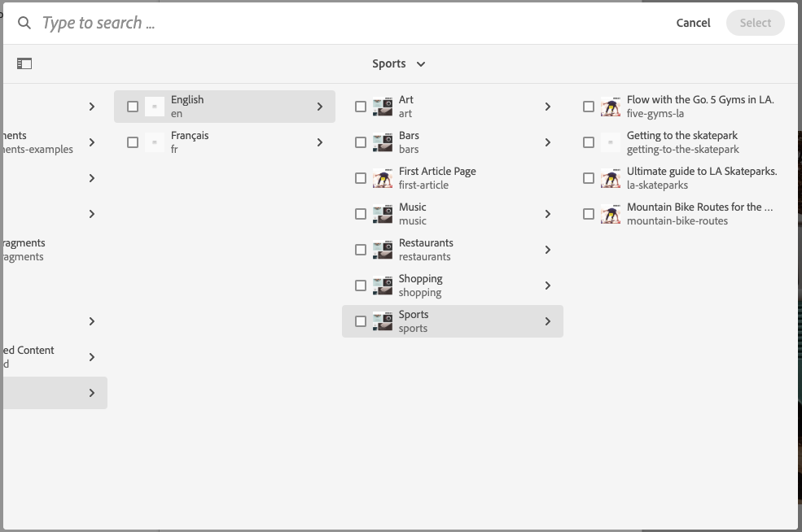The width and height of the screenshot is (802, 532).
Task: Click the Select button
Action: pos(755,23)
